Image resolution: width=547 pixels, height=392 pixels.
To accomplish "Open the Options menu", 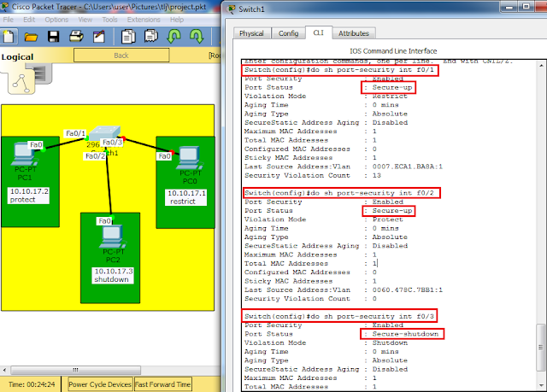I will (x=56, y=20).
